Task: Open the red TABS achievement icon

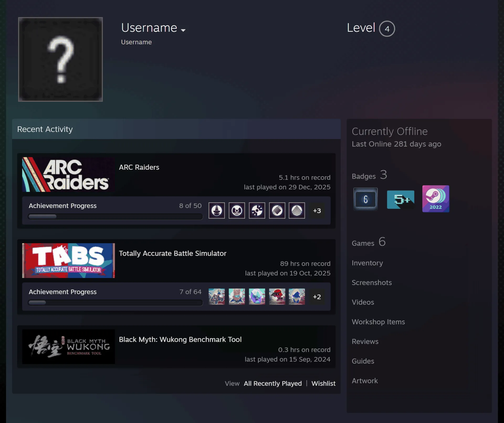Action: click(277, 297)
